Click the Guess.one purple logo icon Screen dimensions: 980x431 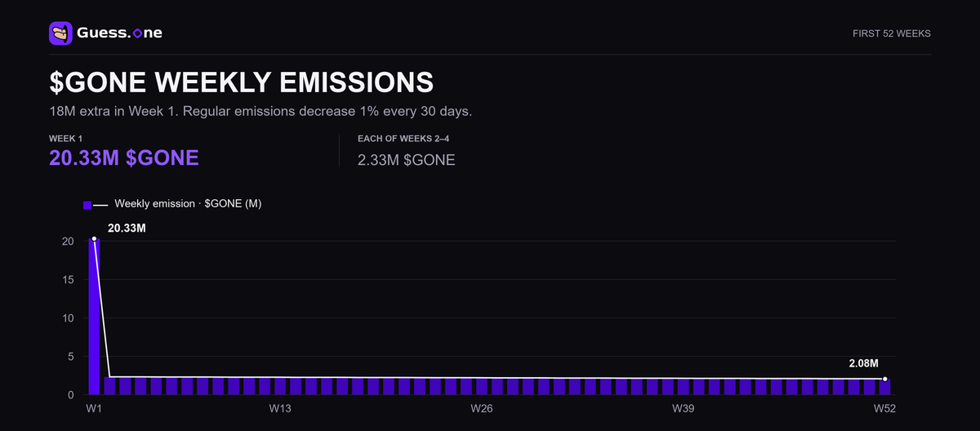[x=60, y=33]
